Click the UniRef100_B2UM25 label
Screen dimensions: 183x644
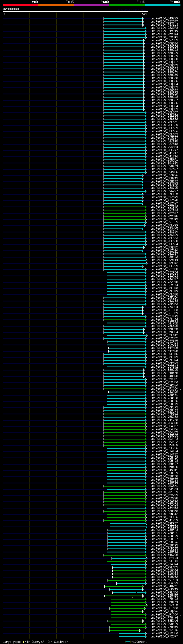pyautogui.click(x=164, y=596)
